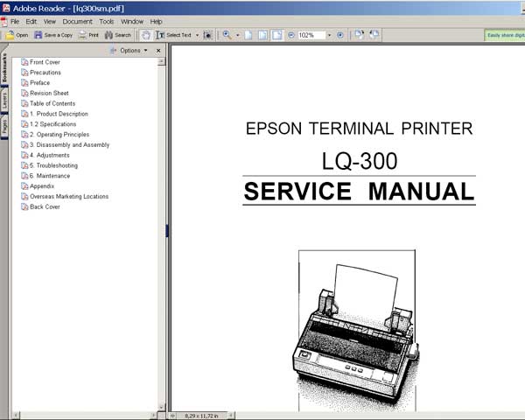Pick the Zoom In magnifier tool
Viewport: 525px width, 420px height.
click(227, 35)
